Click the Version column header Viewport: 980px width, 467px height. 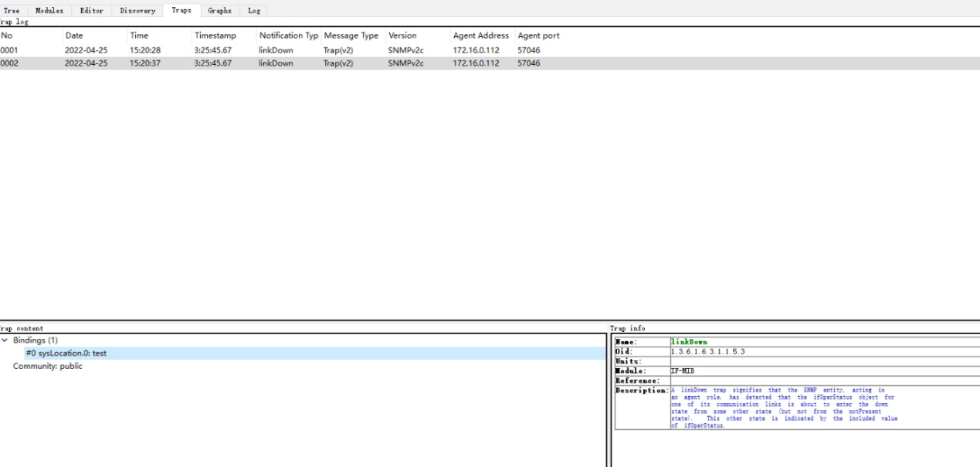pos(402,36)
